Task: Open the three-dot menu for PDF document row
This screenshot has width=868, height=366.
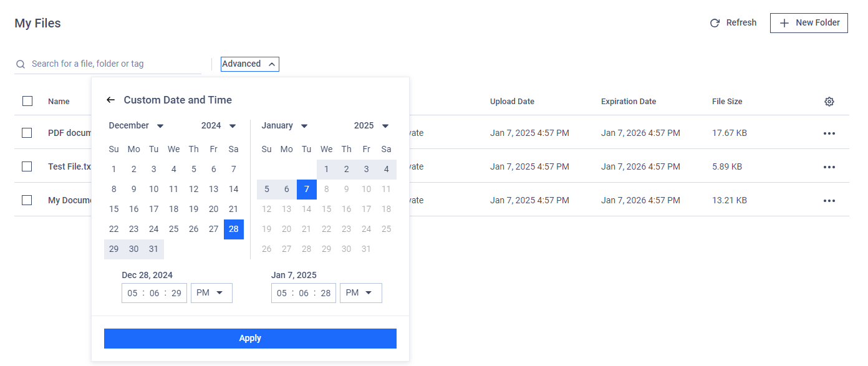Action: pyautogui.click(x=829, y=133)
